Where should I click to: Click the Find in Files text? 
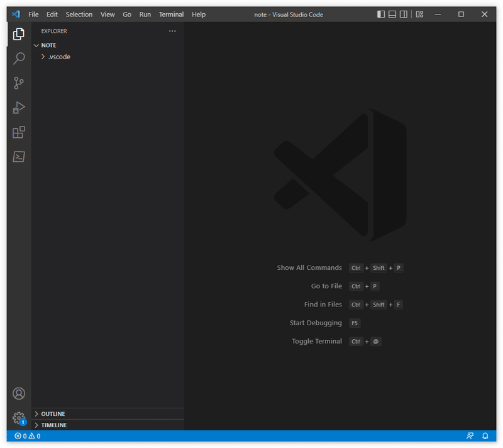click(323, 305)
